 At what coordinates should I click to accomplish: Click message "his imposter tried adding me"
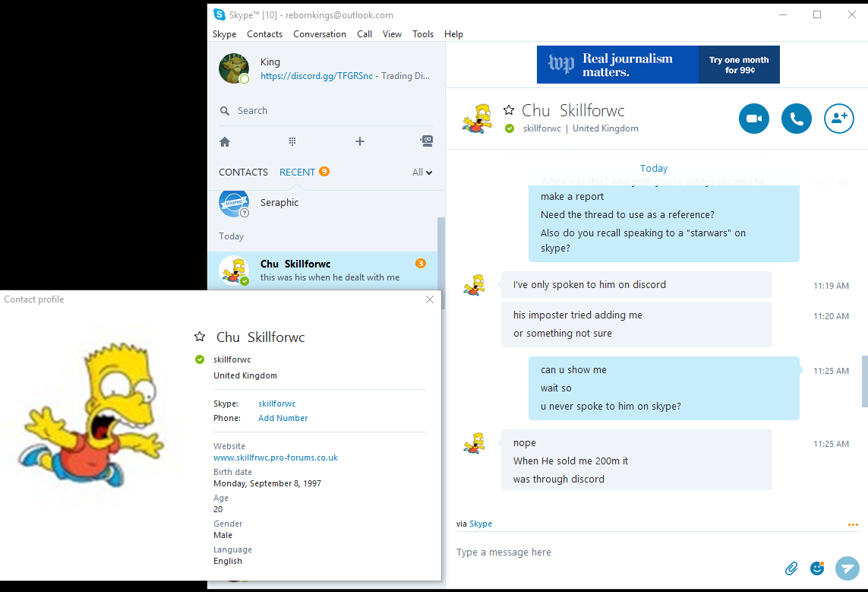coord(577,315)
